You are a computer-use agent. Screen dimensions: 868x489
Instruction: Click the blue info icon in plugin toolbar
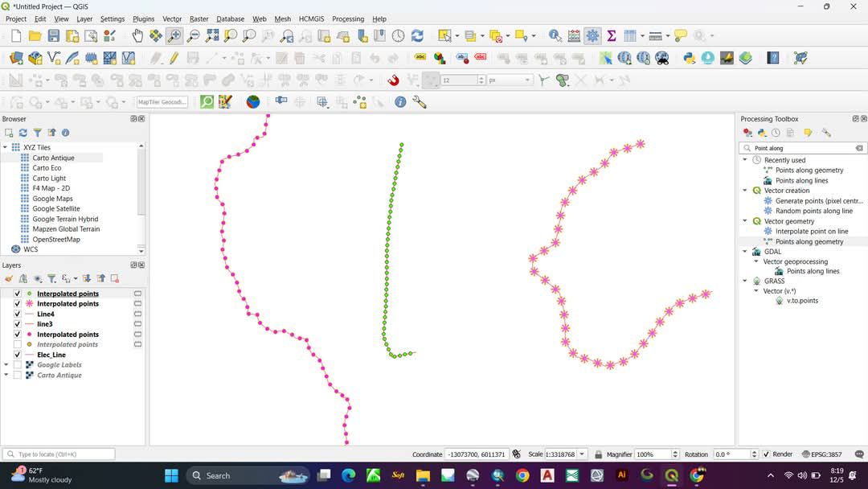tap(400, 102)
